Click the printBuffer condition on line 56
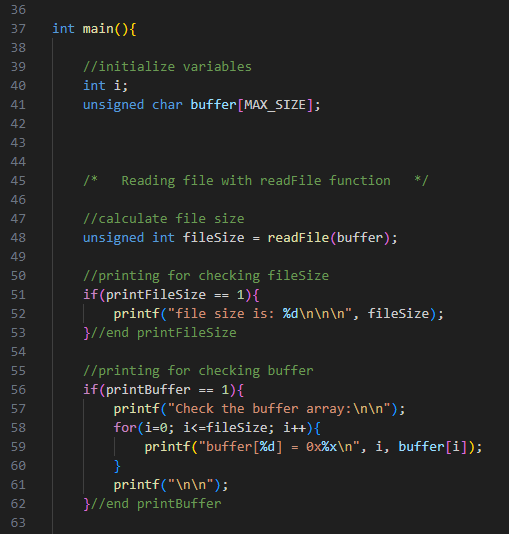The width and height of the screenshot is (509, 534). (x=148, y=390)
